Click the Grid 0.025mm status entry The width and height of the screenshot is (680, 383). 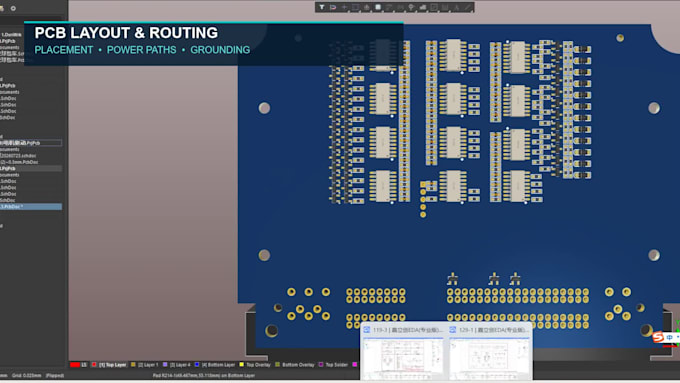tap(26, 376)
